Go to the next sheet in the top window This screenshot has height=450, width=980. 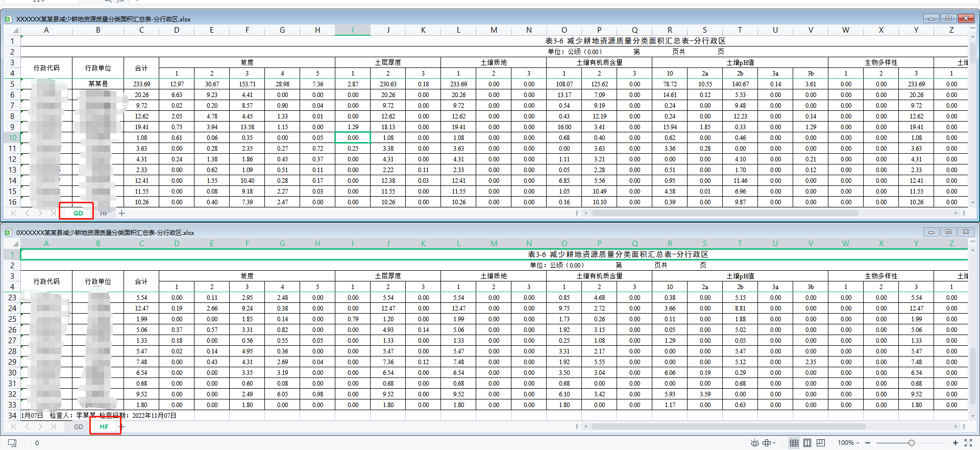click(x=40, y=213)
